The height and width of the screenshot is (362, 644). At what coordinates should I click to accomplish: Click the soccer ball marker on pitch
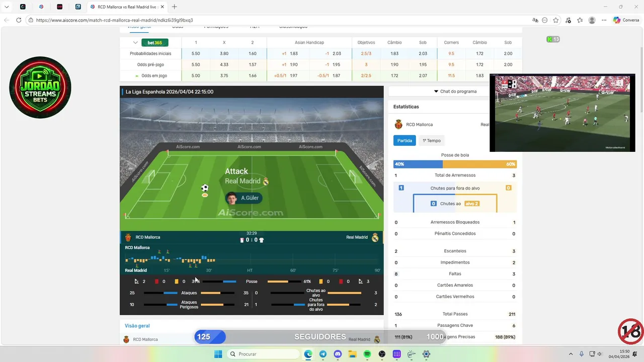tap(205, 188)
